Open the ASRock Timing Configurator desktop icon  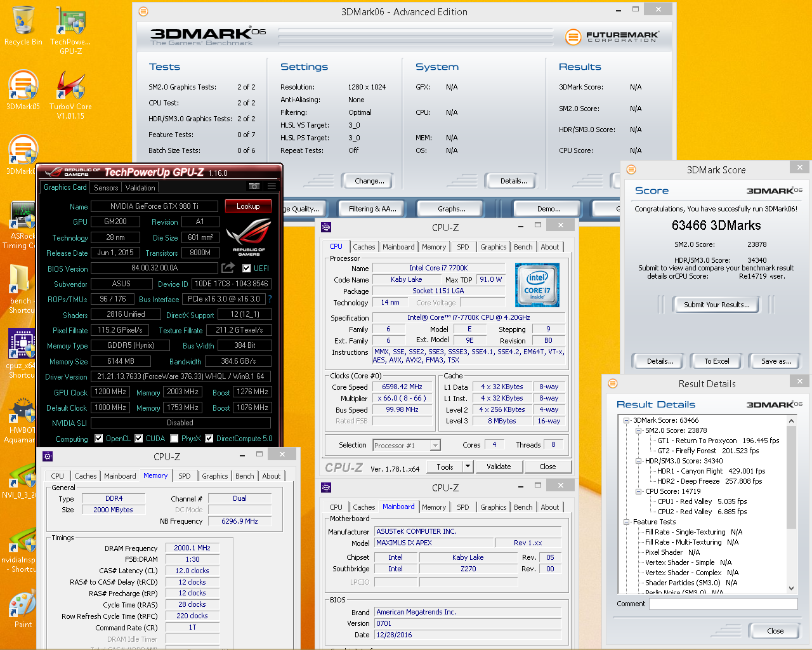click(x=21, y=225)
